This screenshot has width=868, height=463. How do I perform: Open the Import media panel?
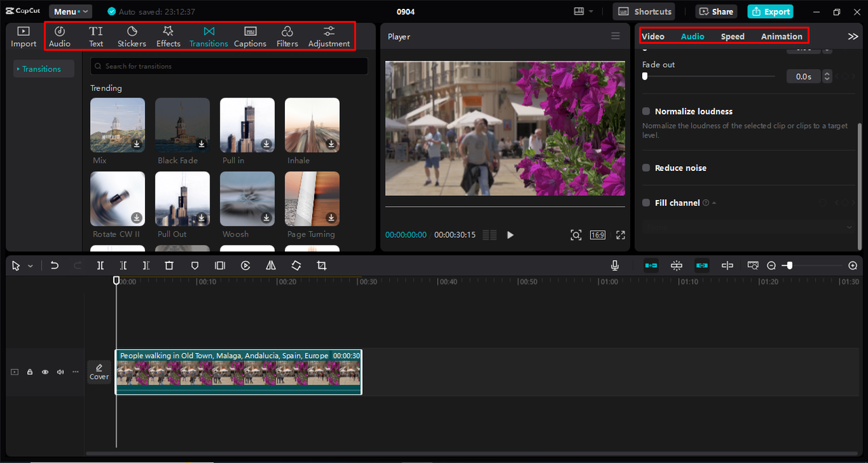(24, 37)
